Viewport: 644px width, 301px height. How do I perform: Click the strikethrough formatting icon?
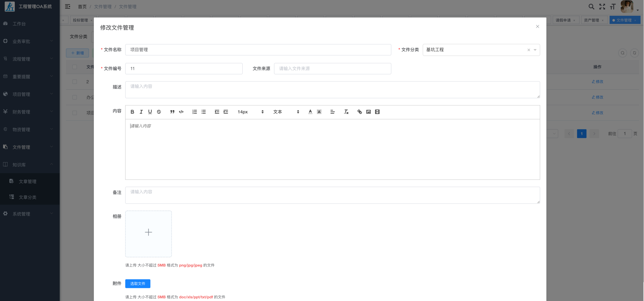point(159,112)
